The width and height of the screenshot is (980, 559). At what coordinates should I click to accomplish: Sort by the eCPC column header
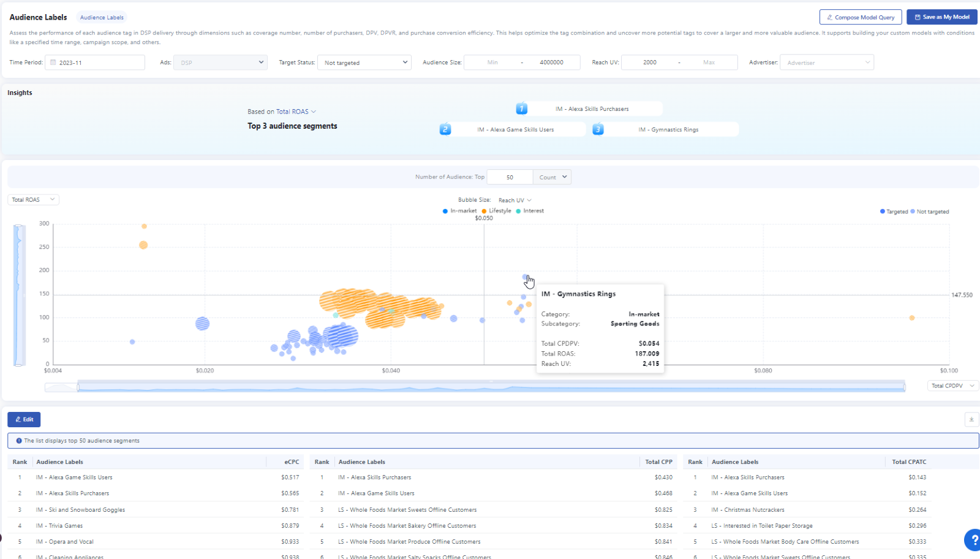292,462
